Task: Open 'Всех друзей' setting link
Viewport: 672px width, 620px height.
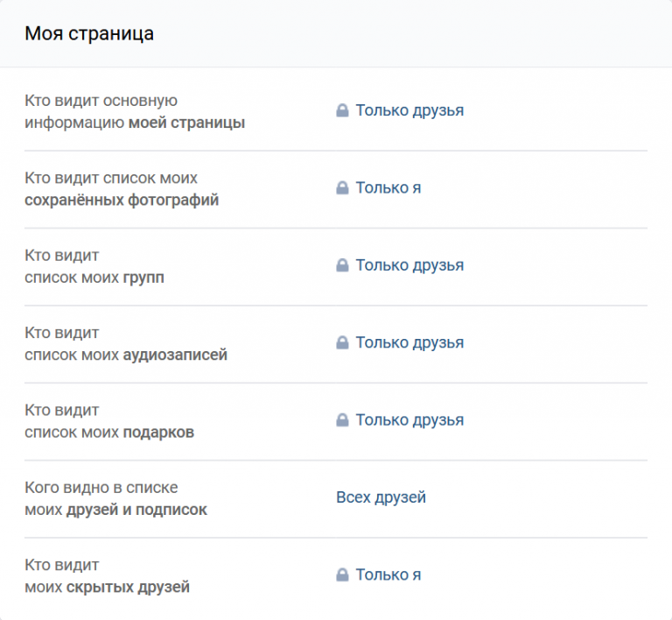Action: coord(381,497)
